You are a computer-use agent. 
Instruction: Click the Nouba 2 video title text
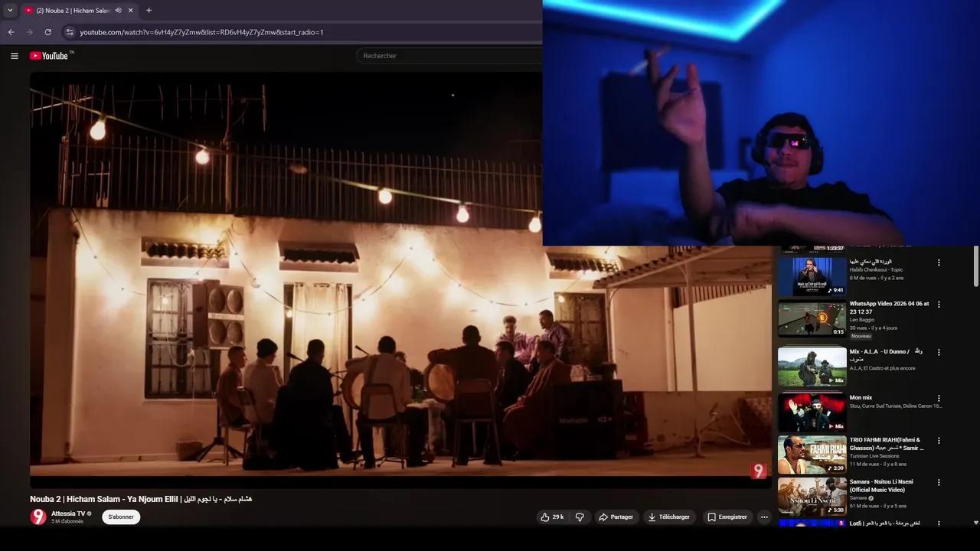pos(141,499)
